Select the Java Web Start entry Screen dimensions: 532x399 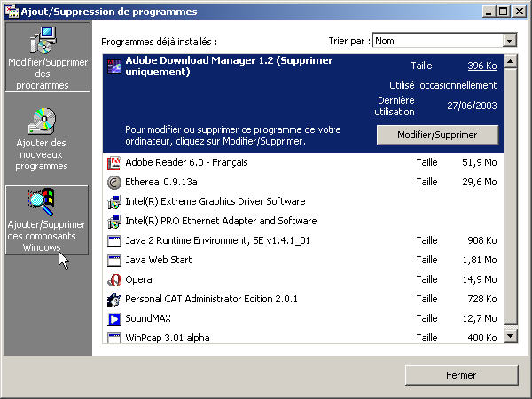(x=303, y=260)
